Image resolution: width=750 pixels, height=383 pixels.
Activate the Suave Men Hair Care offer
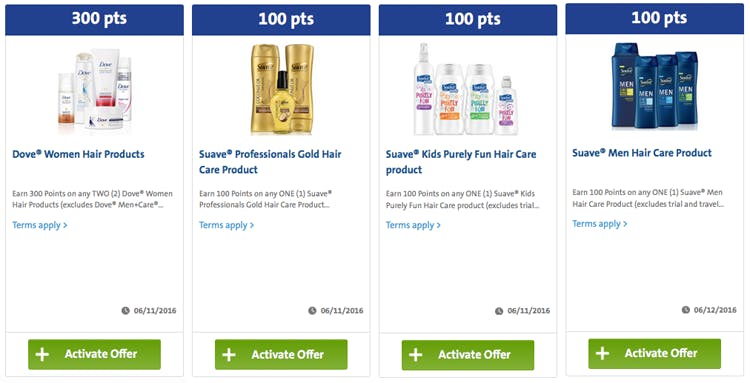click(x=654, y=353)
